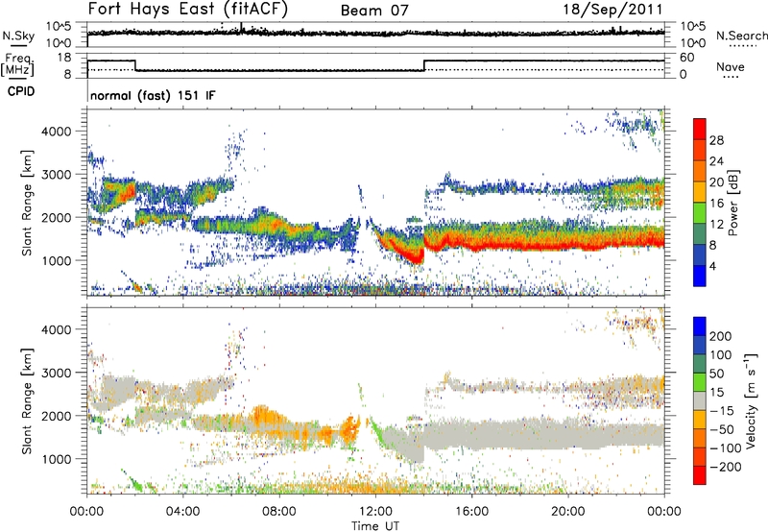Image resolution: width=768 pixels, height=532 pixels.
Task: Pick the dark blue top velocity colorbar segment
Action: click(x=700, y=326)
